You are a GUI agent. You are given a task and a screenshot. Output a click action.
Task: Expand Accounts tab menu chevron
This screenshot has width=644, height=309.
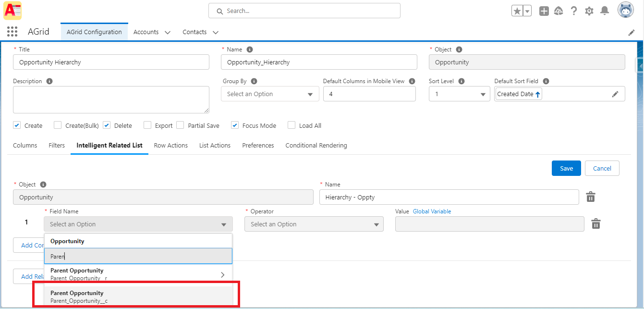(x=168, y=32)
